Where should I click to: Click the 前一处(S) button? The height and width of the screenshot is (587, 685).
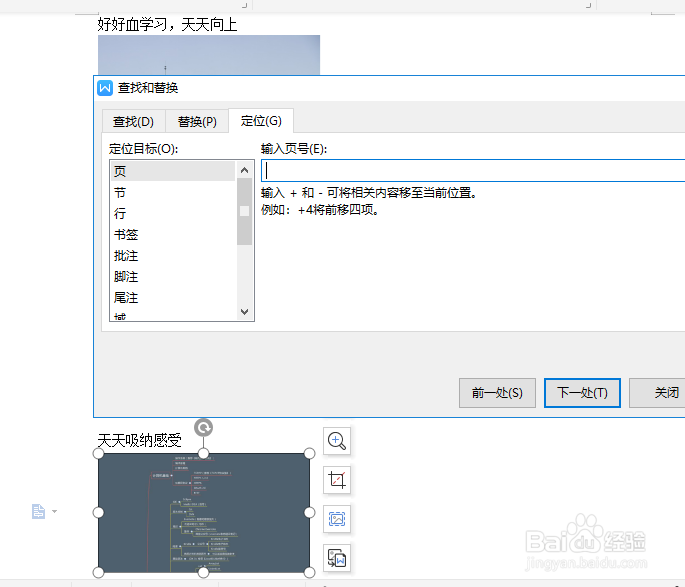click(x=497, y=393)
